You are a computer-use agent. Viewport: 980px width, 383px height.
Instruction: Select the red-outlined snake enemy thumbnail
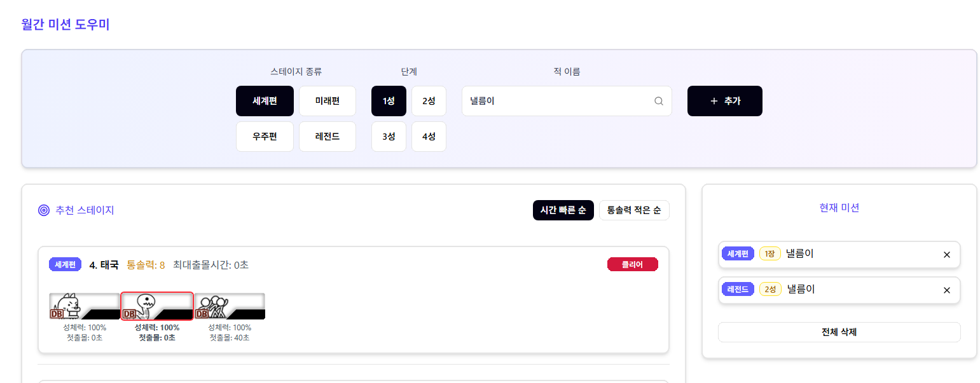[157, 306]
